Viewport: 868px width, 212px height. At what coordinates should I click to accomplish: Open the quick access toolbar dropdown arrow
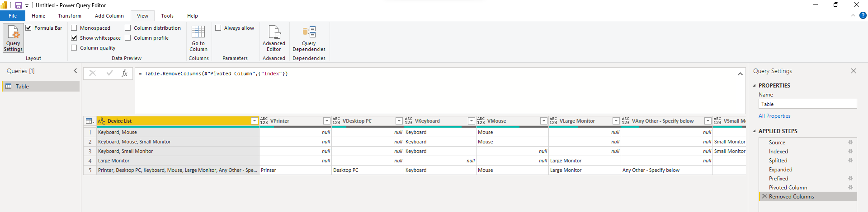tap(27, 6)
